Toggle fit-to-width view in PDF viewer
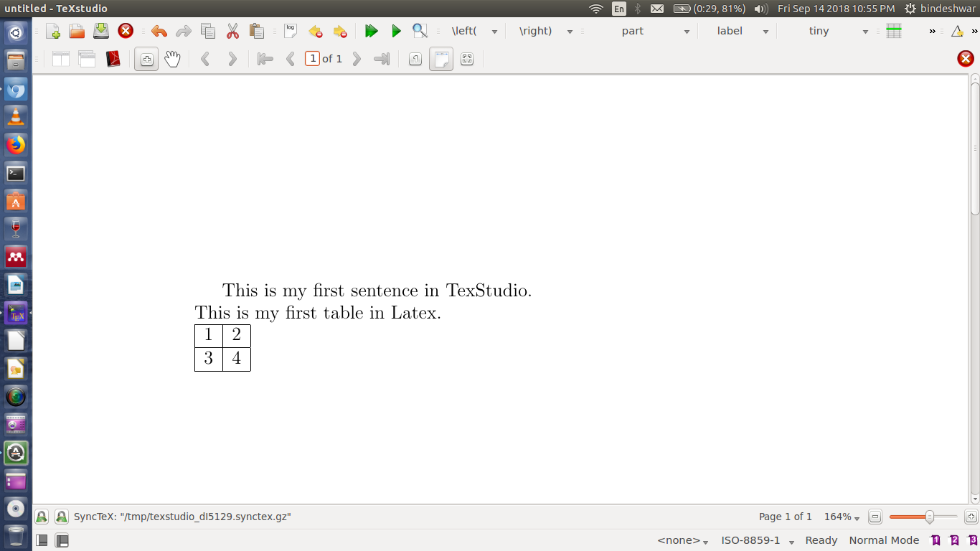The height and width of the screenshot is (551, 980). (x=441, y=59)
